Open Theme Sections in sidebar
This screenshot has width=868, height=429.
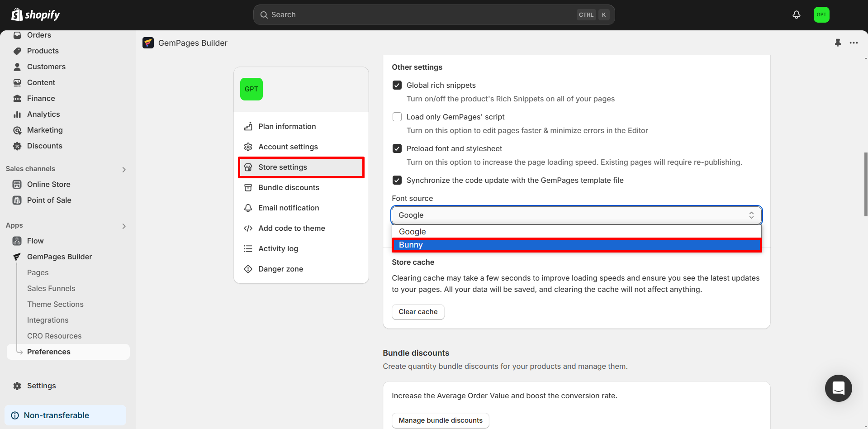point(55,305)
